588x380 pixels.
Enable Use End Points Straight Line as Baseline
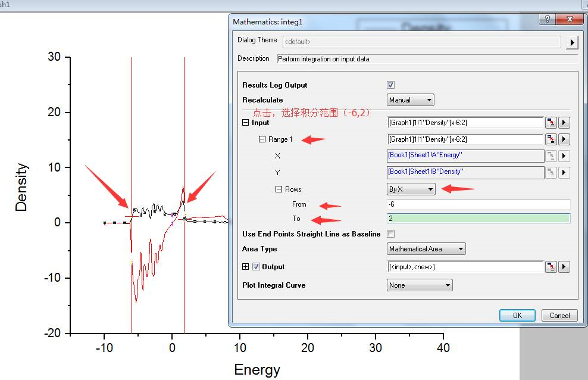[391, 234]
